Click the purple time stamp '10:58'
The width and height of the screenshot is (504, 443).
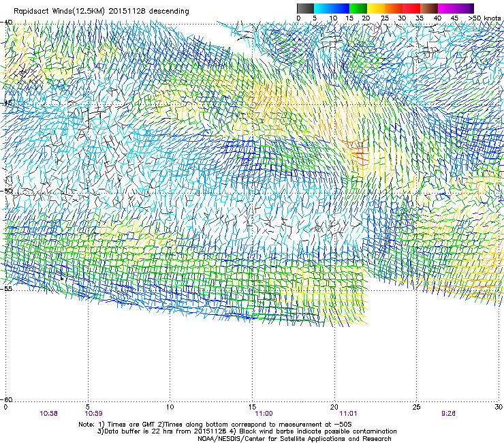pyautogui.click(x=49, y=414)
